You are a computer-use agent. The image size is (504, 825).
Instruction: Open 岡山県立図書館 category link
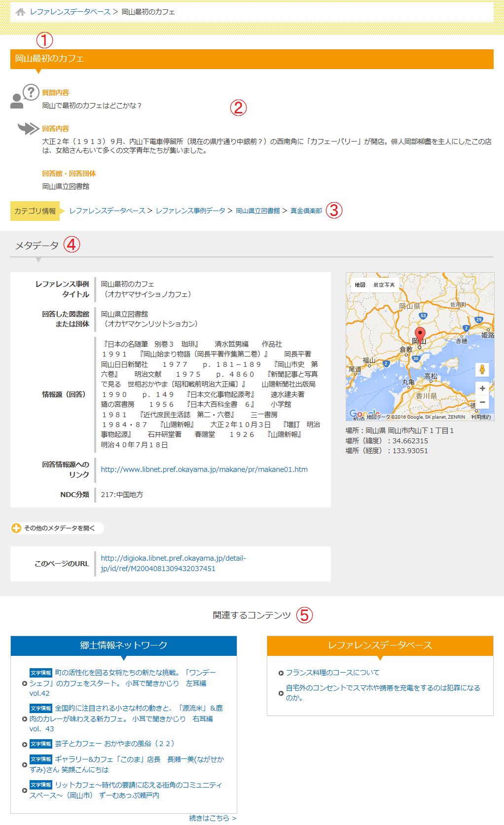point(257,211)
